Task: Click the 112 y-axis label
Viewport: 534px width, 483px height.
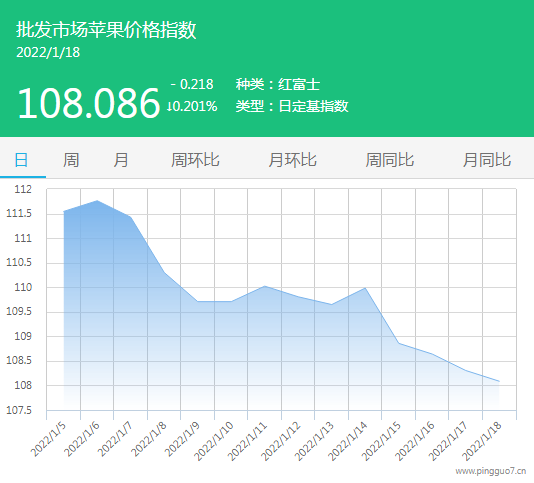Action: [x=23, y=189]
